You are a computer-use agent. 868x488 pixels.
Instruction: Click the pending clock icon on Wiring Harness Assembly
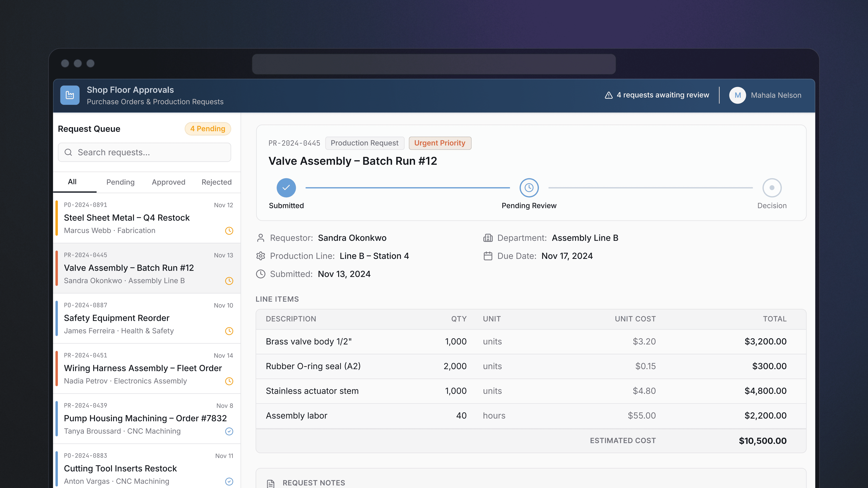[229, 381]
